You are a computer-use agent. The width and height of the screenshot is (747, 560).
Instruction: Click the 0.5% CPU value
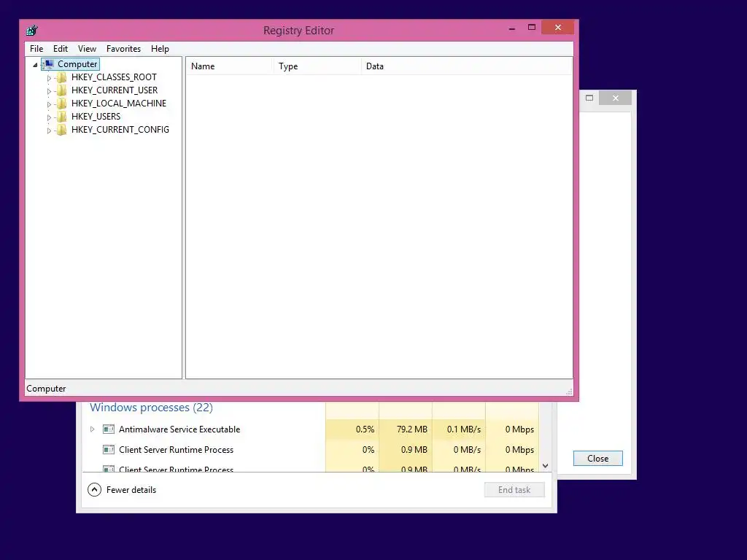tap(365, 429)
